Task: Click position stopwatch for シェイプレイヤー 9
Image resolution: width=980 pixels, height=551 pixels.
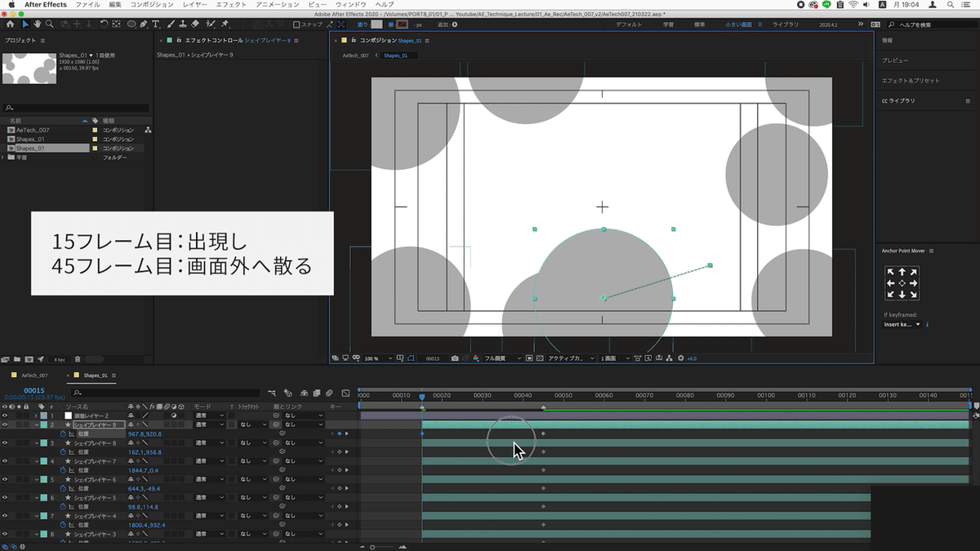Action: click(x=64, y=434)
